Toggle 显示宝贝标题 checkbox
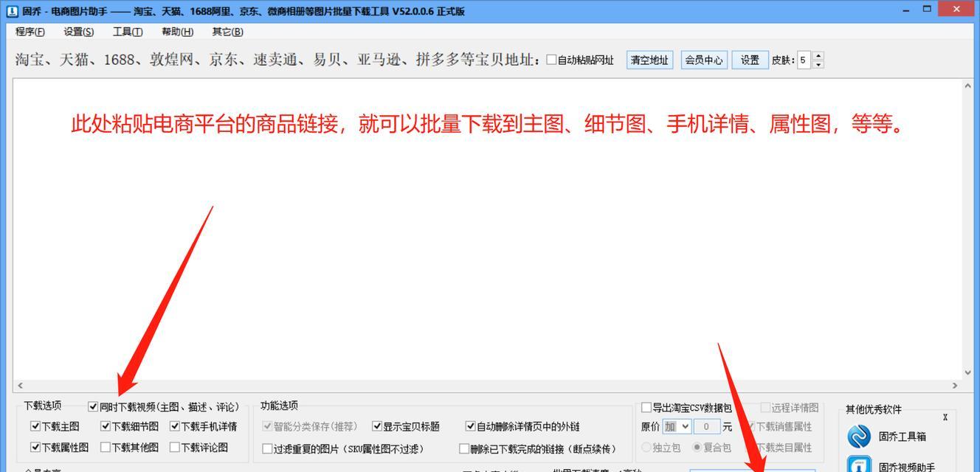 click(x=377, y=426)
